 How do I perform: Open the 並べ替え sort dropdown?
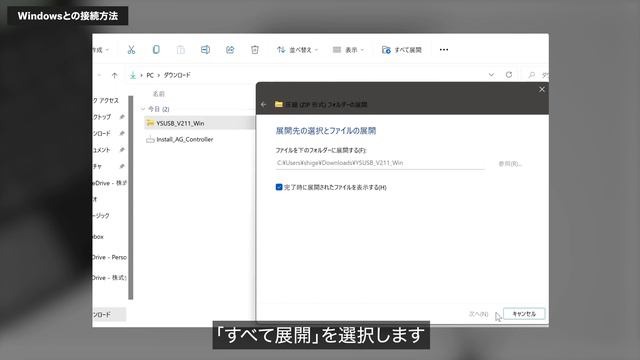click(297, 50)
